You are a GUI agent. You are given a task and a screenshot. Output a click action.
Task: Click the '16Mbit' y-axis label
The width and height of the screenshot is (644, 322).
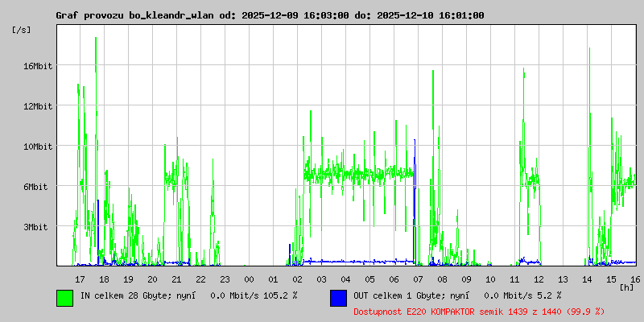tap(37, 66)
